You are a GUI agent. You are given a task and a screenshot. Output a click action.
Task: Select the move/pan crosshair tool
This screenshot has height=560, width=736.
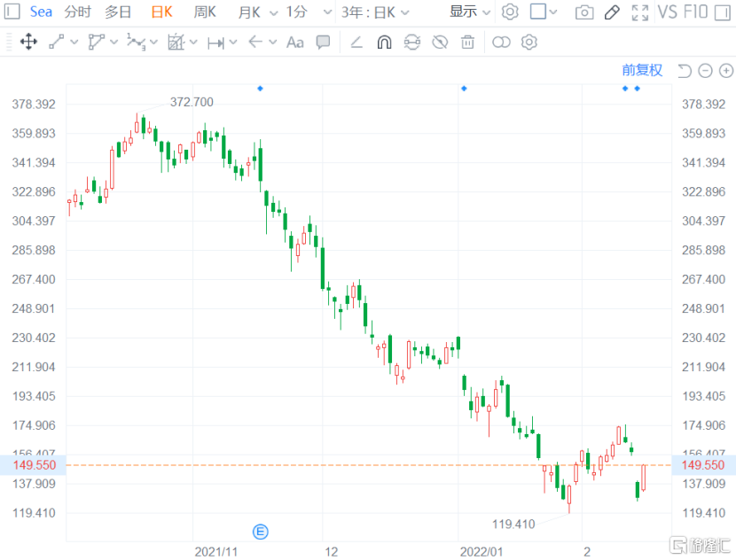pyautogui.click(x=28, y=42)
